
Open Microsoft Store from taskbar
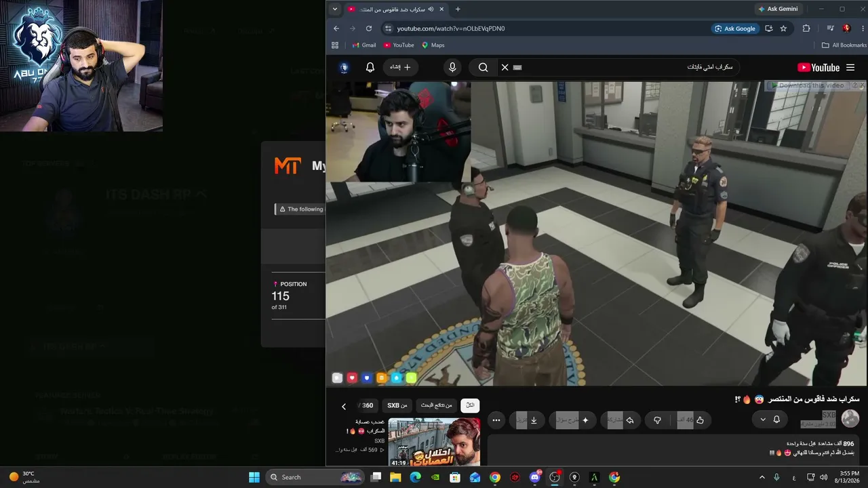455,477
